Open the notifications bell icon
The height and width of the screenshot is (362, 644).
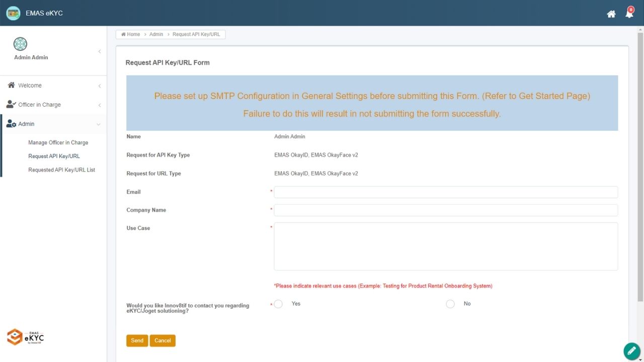click(x=629, y=14)
